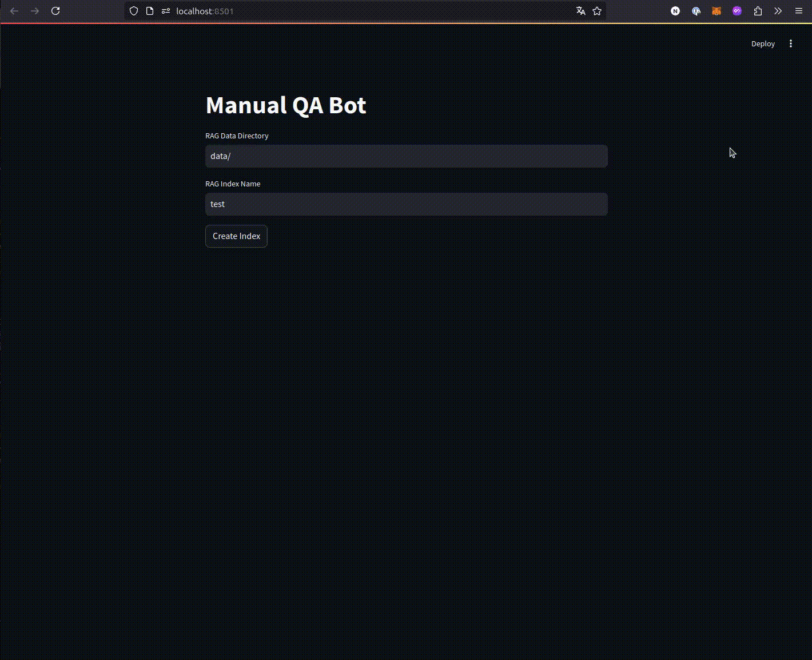Open the N extension icon
The width and height of the screenshot is (812, 660).
point(675,11)
